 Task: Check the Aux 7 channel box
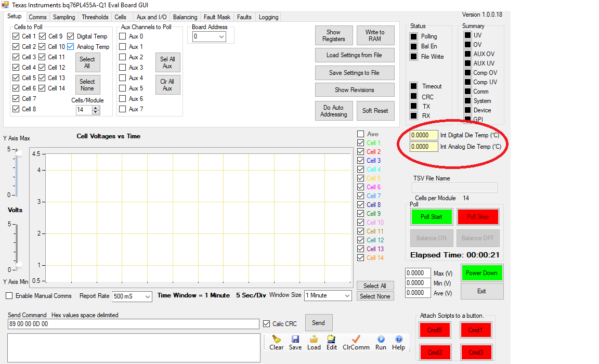click(x=122, y=109)
